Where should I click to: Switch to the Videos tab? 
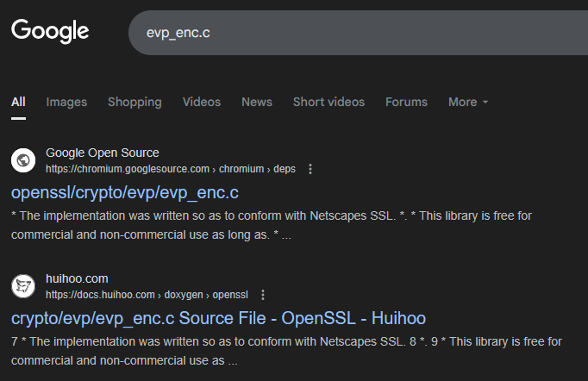(x=201, y=102)
